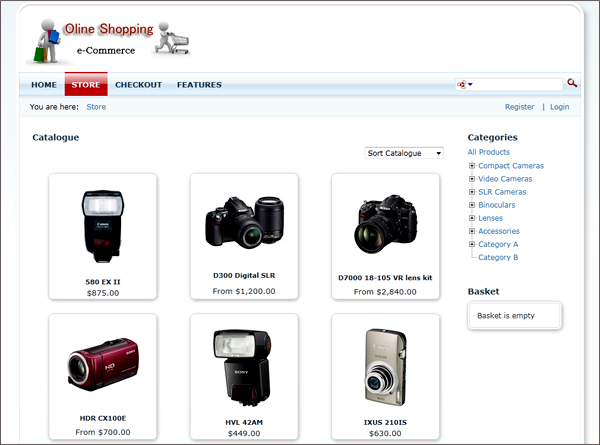600x445 pixels.
Task: Click the Categories heading
Action: point(492,137)
